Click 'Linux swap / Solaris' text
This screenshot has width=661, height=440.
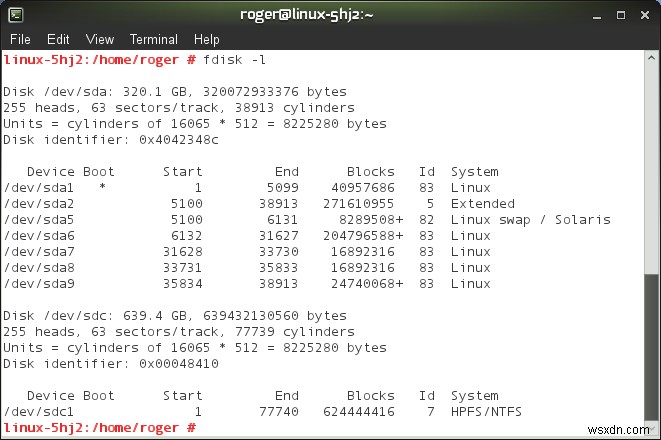point(530,220)
